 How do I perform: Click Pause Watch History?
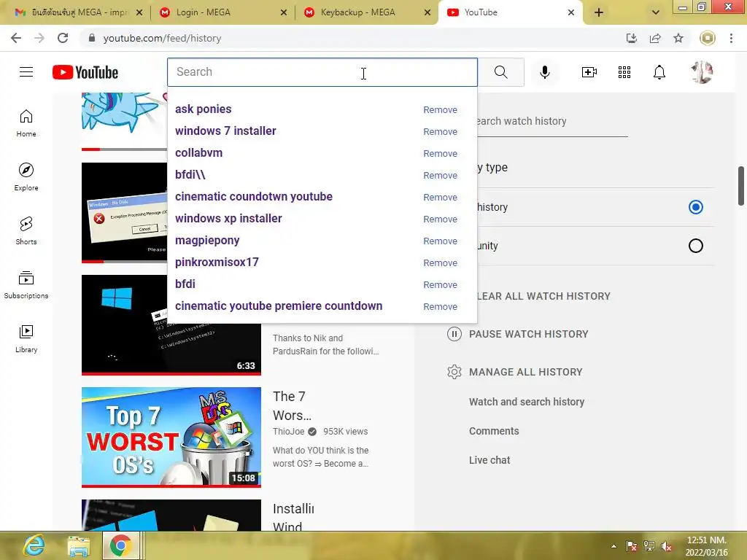[528, 334]
